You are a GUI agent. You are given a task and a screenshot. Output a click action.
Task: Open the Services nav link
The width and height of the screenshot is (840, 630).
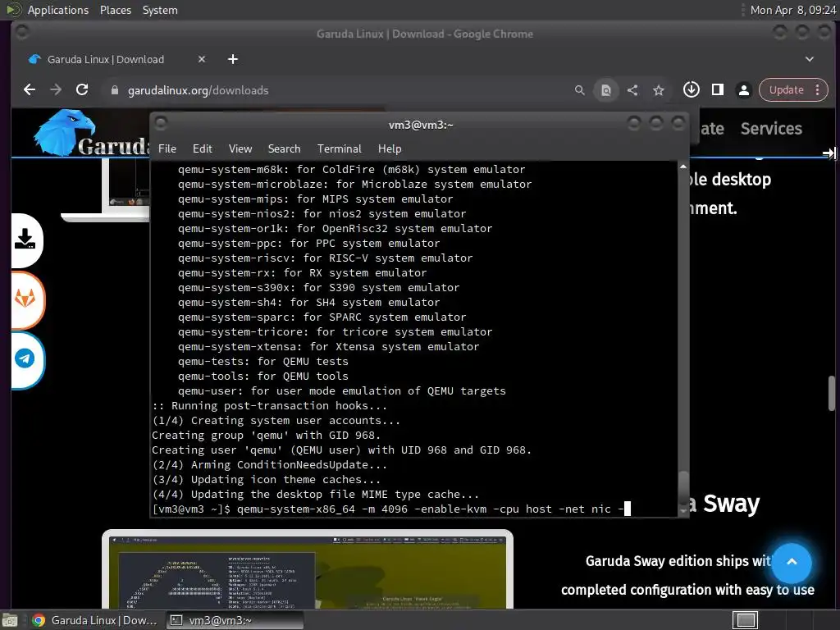771,129
